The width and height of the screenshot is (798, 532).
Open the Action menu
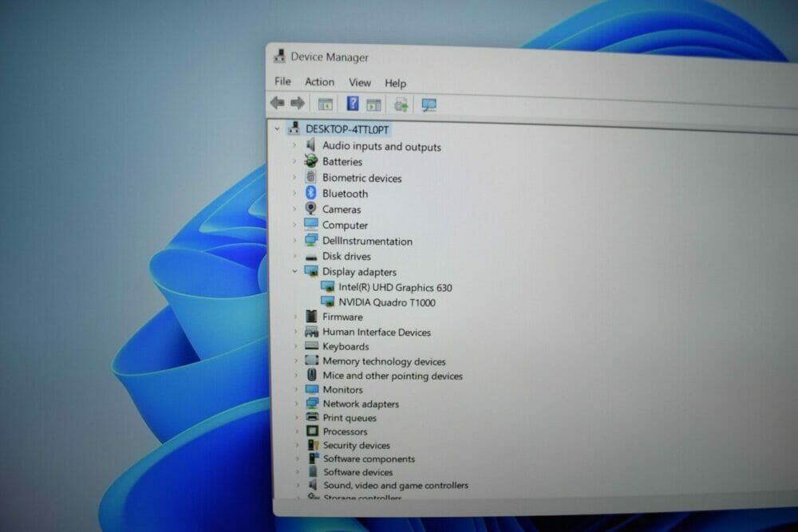pos(320,82)
